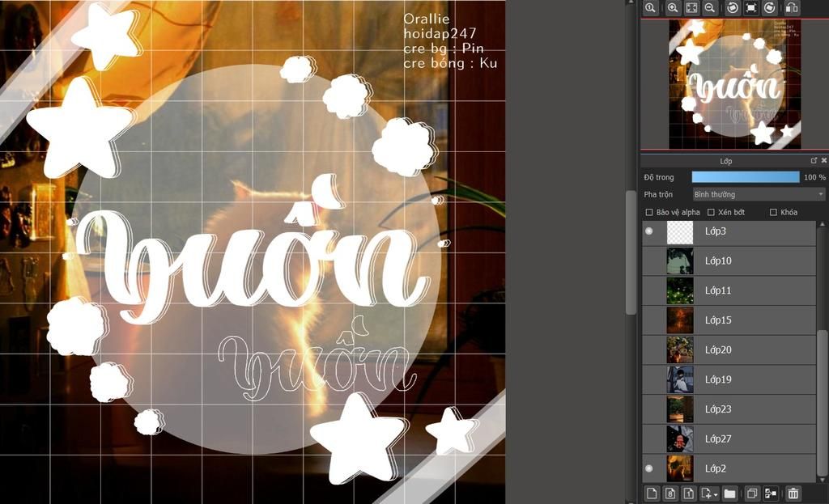This screenshot has height=504, width=829.
Task: Click the navigator zoom out magnifier
Action: click(710, 7)
